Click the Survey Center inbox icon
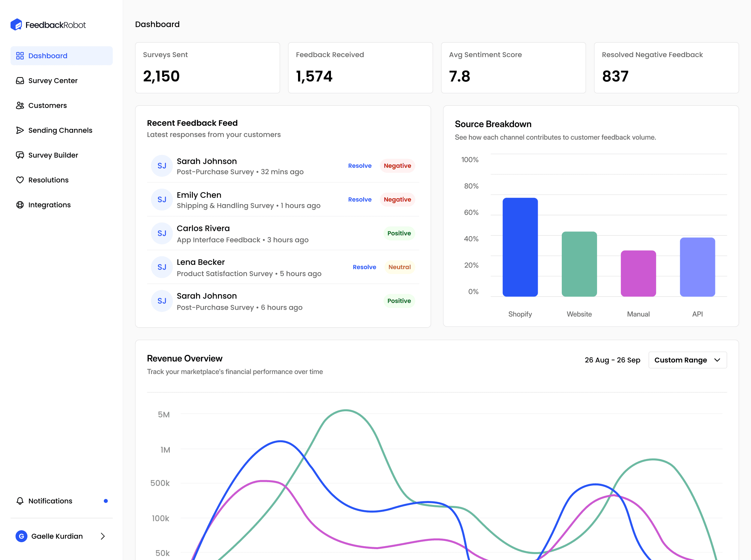This screenshot has width=751, height=560. tap(20, 81)
